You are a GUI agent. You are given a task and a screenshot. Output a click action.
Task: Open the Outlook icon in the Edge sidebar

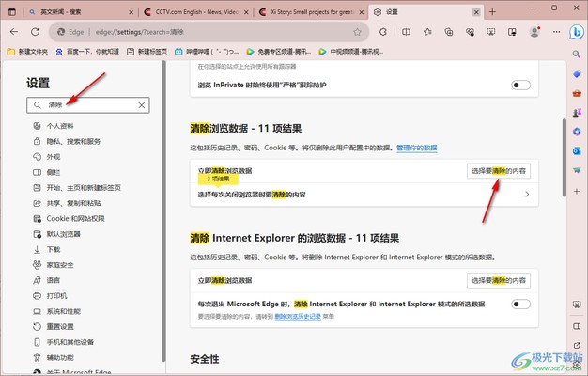(576, 150)
